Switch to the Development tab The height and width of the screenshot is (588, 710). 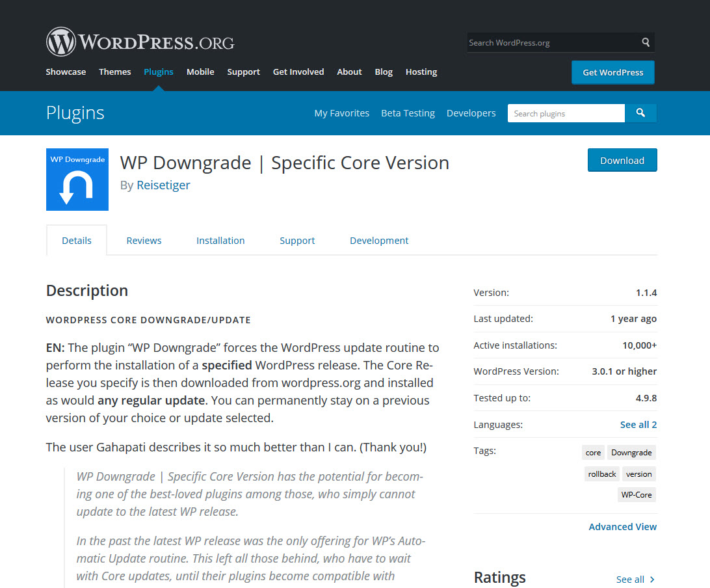pyautogui.click(x=379, y=241)
